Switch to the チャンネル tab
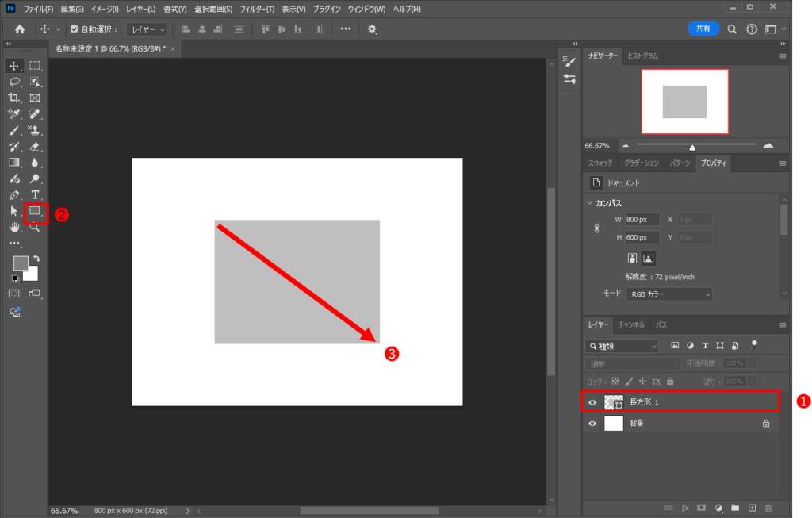Screen dimensions: 812x518 pos(631,324)
